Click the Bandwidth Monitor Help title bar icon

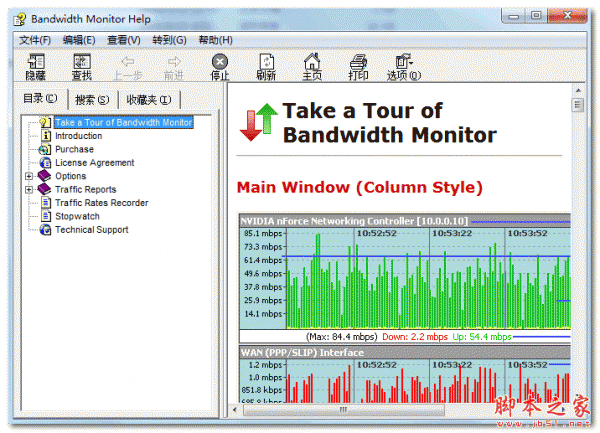click(20, 19)
